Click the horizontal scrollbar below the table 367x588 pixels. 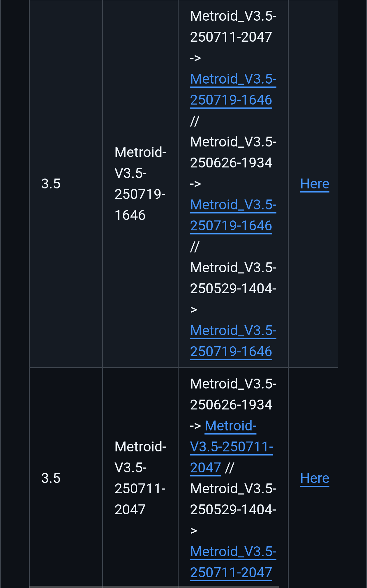pyautogui.click(x=154, y=587)
